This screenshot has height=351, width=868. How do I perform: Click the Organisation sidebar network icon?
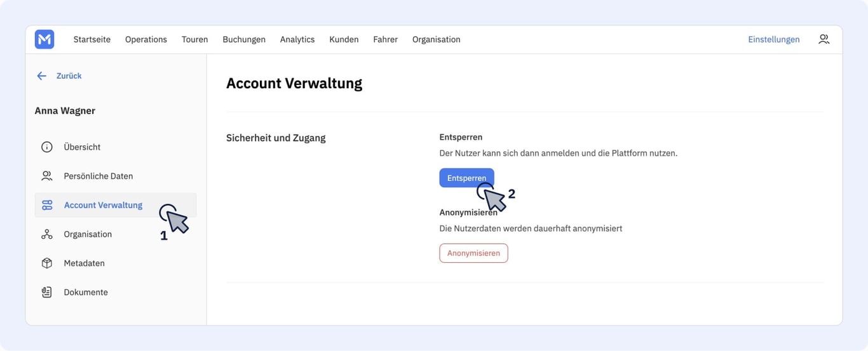point(47,234)
